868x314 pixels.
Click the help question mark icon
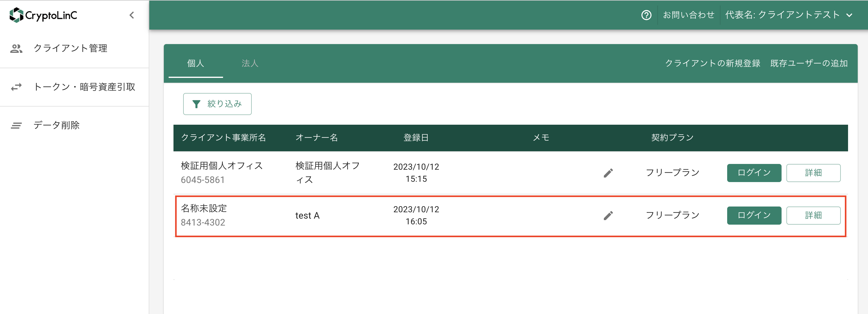646,15
